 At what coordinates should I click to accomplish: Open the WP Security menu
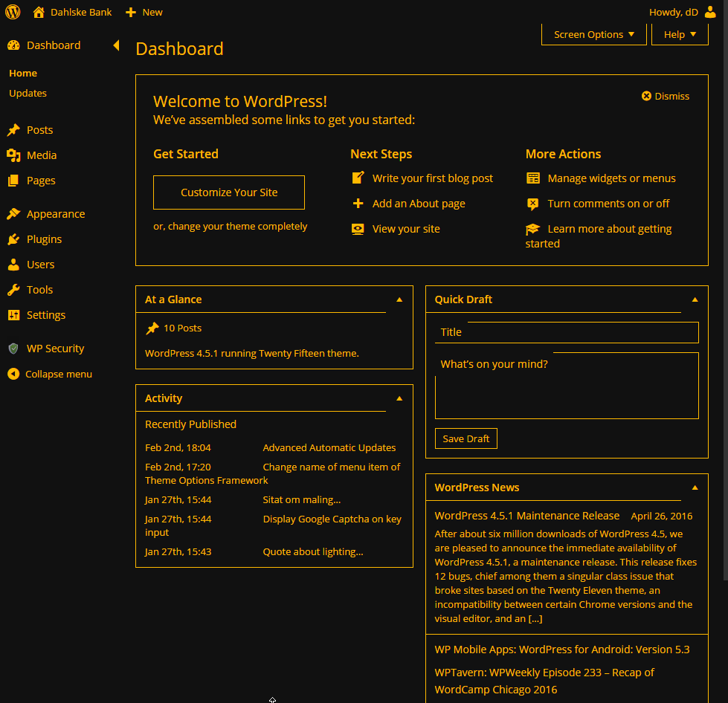(55, 349)
